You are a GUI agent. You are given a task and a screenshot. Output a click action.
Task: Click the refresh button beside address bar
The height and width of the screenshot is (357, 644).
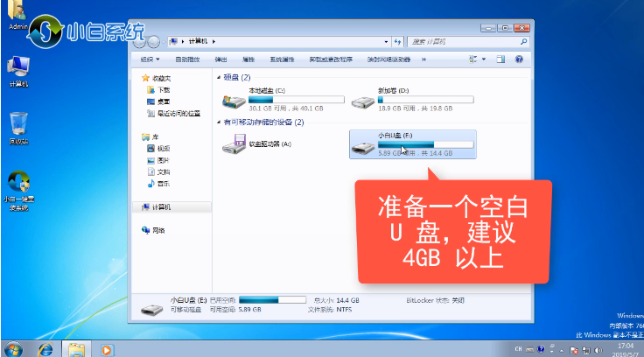[x=397, y=41]
